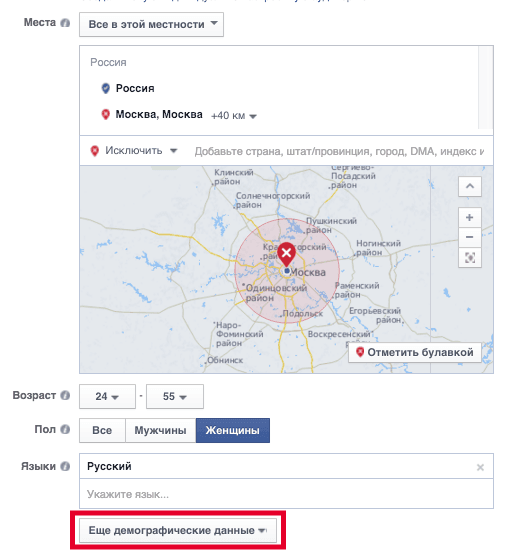The height and width of the screenshot is (556, 527).
Task: Click the Москва city label on map
Action: point(308,272)
